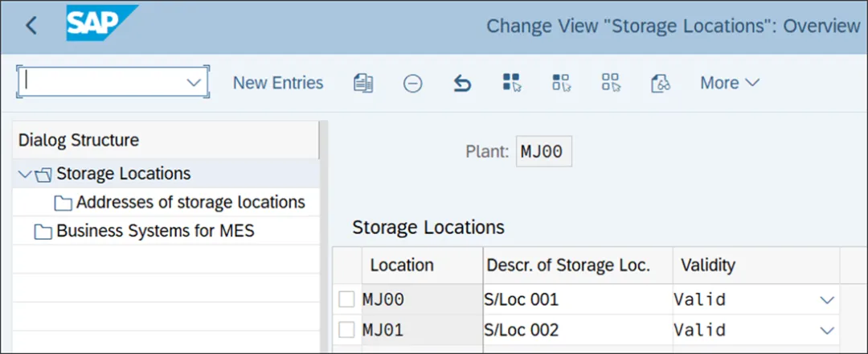Collapse the Storage Locations tree node
Image resolution: width=868 pixels, height=354 pixels.
point(25,174)
